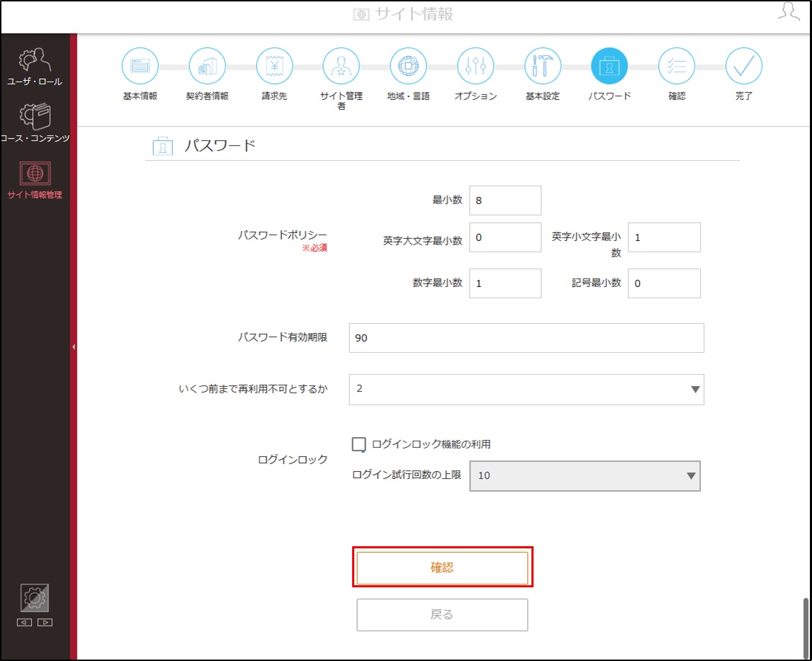
Task: Enable the ログインロック機能の利用 checkbox
Action: coord(359,444)
